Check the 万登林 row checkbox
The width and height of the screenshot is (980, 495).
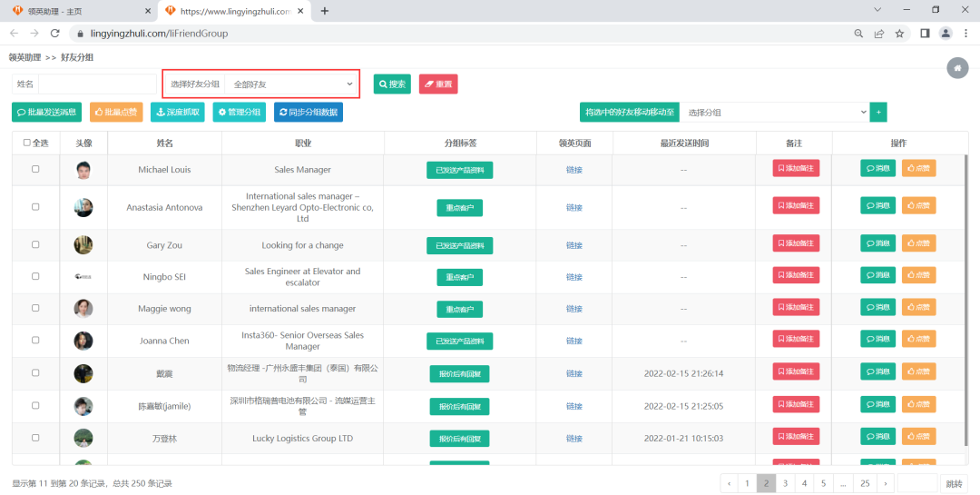coord(35,438)
